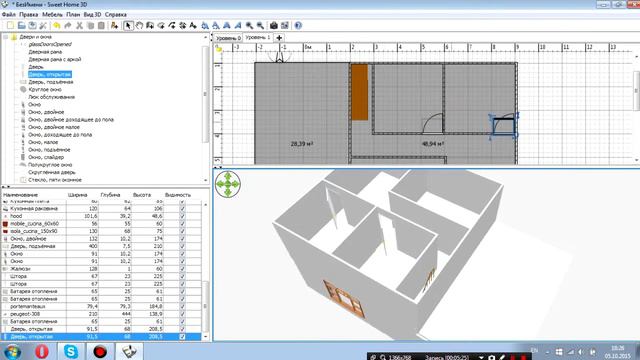Activate the Pan hand tool
The width and height of the screenshot is (640, 360).
[x=139, y=25]
